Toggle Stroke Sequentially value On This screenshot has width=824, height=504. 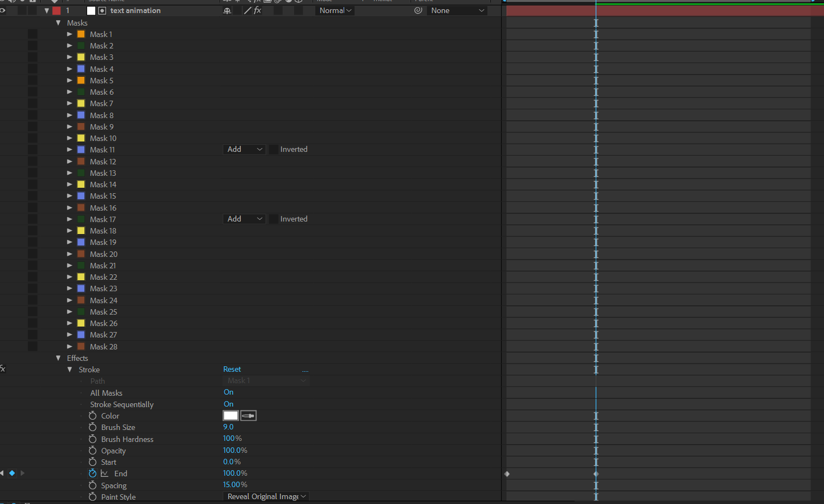point(228,404)
